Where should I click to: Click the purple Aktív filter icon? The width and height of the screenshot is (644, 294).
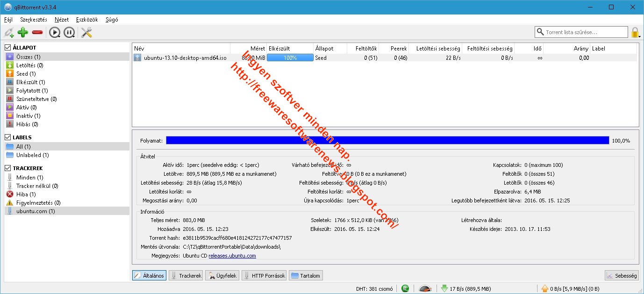coord(10,108)
